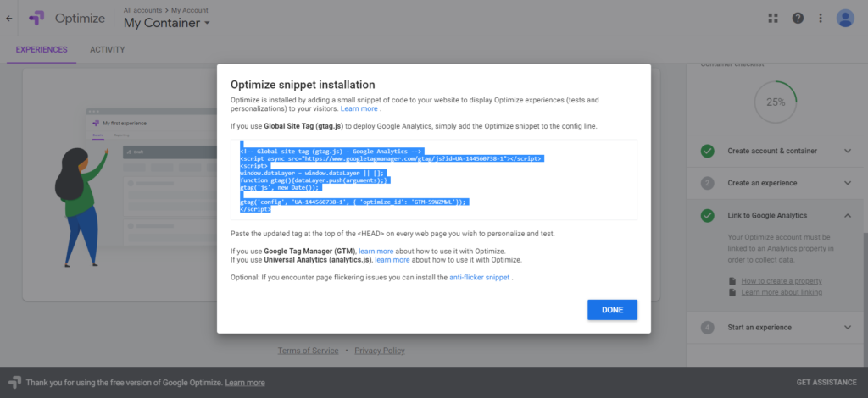Viewport: 868px width, 398px height.
Task: Click the back arrow icon
Action: pyautogui.click(x=9, y=18)
